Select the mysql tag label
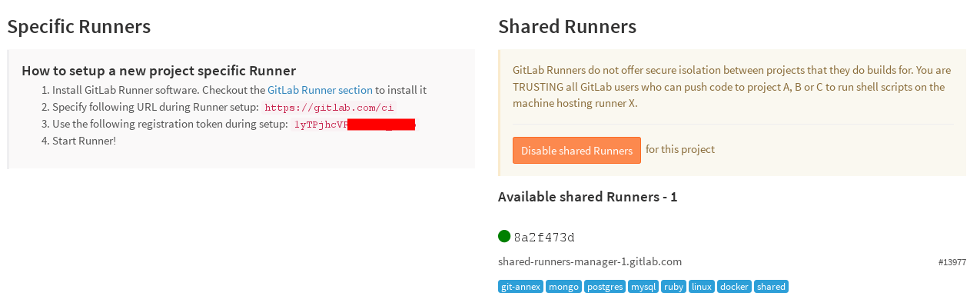This screenshot has height=306, width=980. point(643,287)
